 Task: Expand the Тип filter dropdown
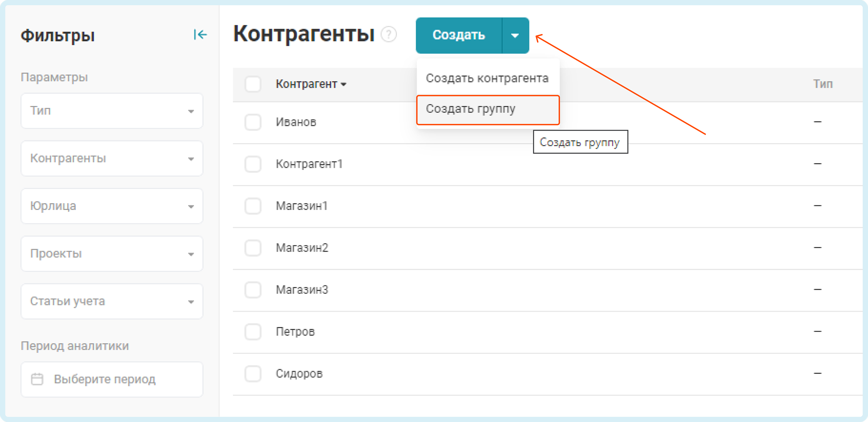(112, 111)
